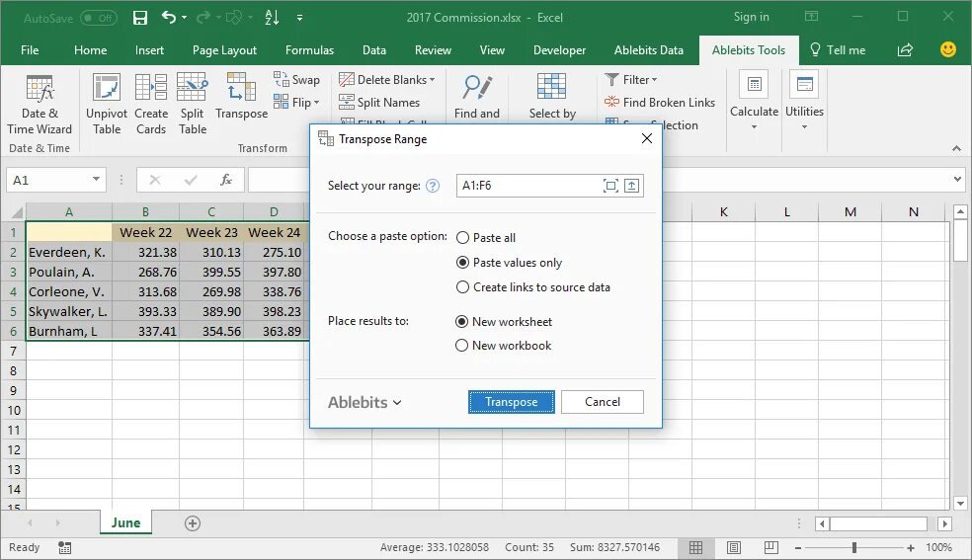
Task: Close the Transpose Range dialog
Action: [x=647, y=138]
